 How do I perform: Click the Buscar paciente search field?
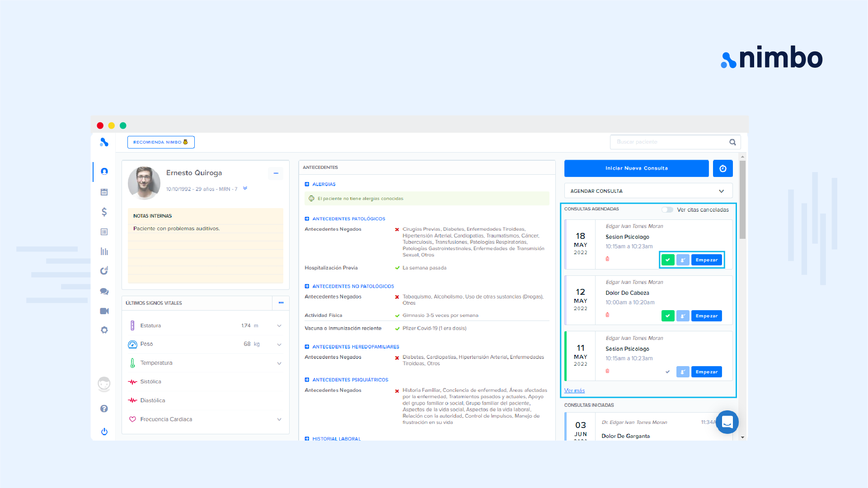click(669, 142)
